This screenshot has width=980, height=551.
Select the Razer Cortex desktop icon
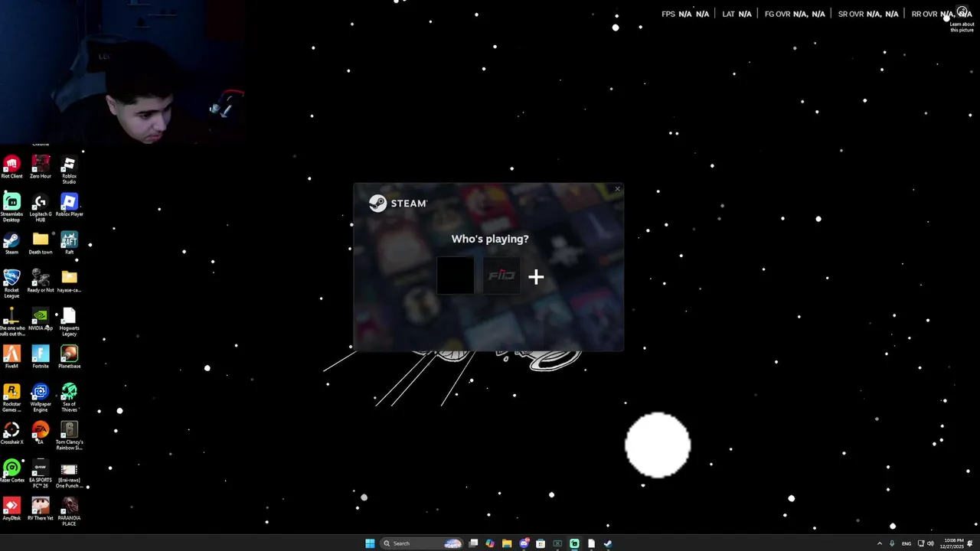pos(11,471)
